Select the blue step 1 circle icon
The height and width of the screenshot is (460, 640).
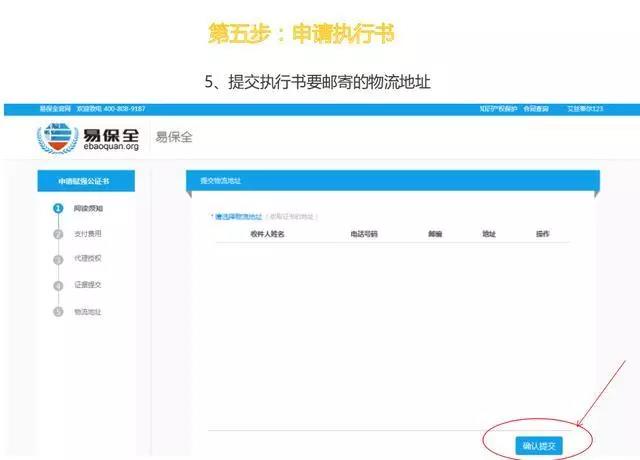tap(58, 208)
